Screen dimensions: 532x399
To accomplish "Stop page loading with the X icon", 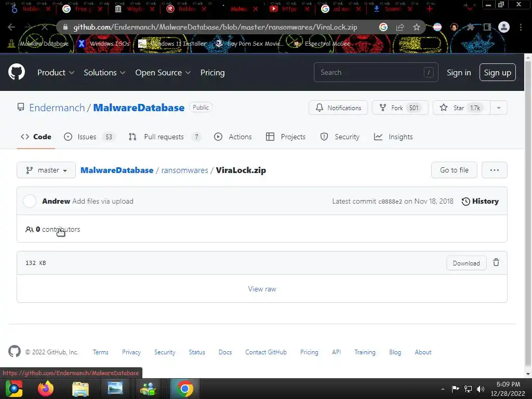I will tap(45, 27).
